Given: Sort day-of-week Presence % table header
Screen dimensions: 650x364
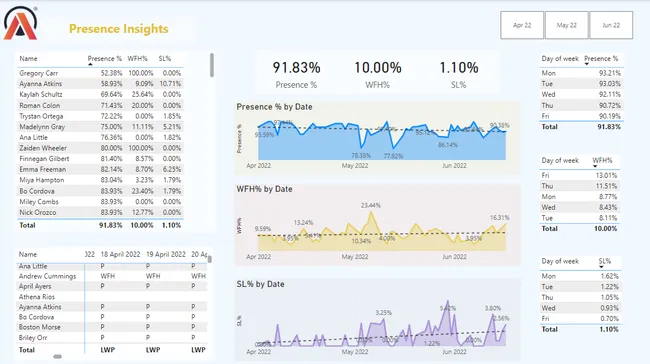Looking at the screenshot, I should [601, 59].
